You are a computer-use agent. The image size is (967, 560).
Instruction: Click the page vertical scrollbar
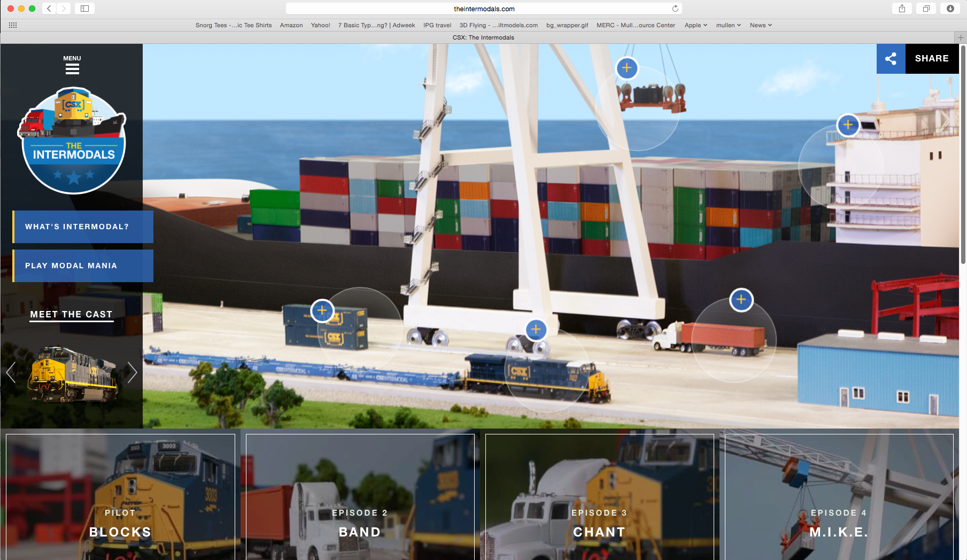[x=963, y=155]
